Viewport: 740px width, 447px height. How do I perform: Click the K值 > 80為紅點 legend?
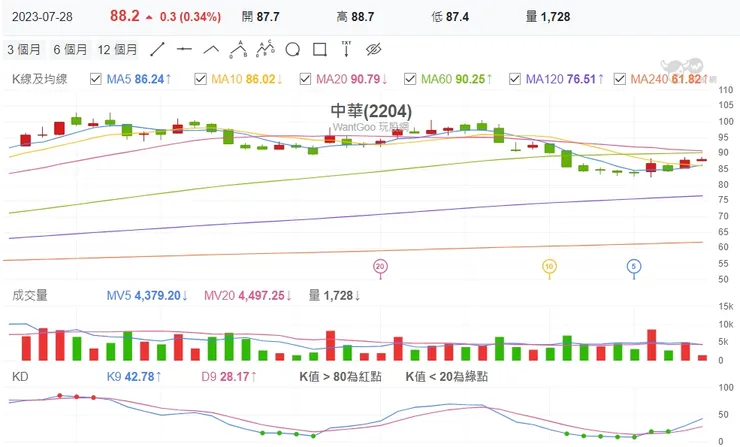click(x=340, y=377)
